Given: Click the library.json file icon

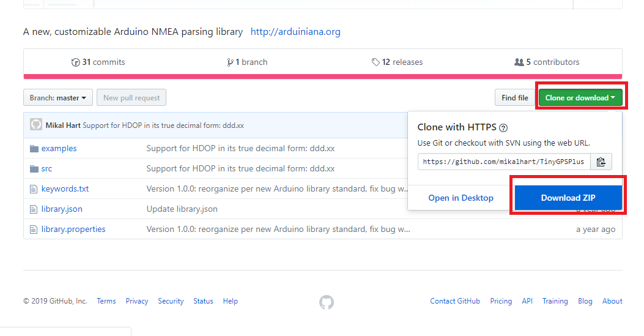Looking at the screenshot, I should click(34, 209).
